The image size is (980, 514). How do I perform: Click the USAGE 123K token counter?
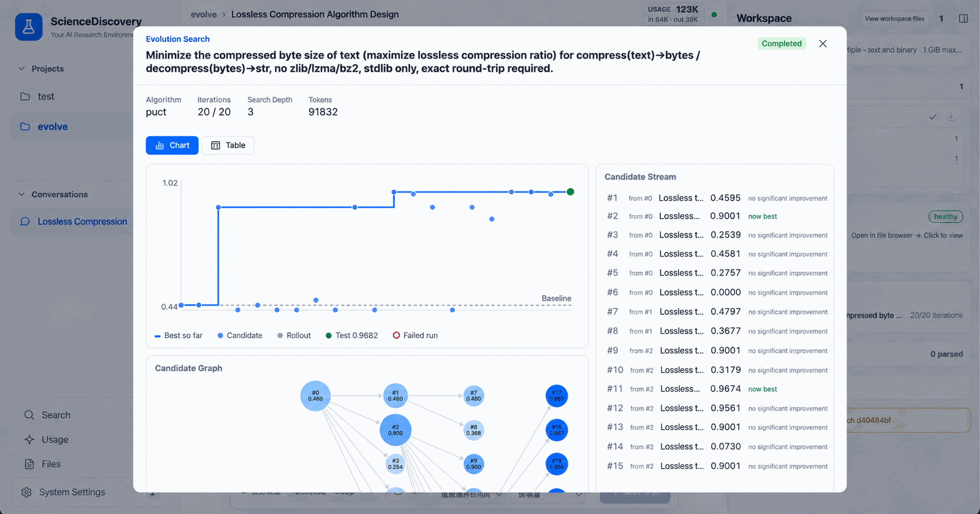click(x=673, y=14)
